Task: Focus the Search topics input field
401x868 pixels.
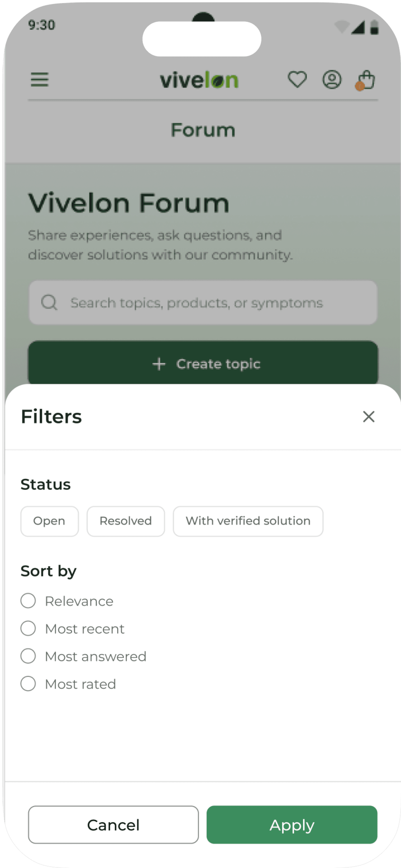Action: pos(203,302)
